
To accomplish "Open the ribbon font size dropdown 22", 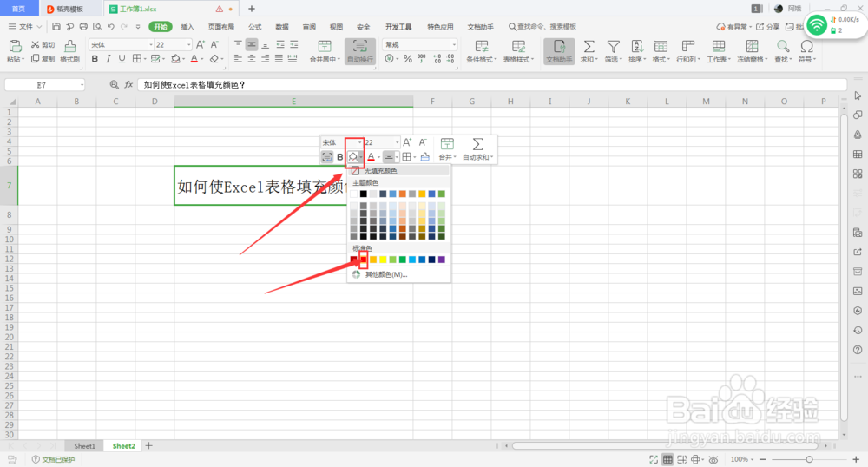I will (x=188, y=45).
